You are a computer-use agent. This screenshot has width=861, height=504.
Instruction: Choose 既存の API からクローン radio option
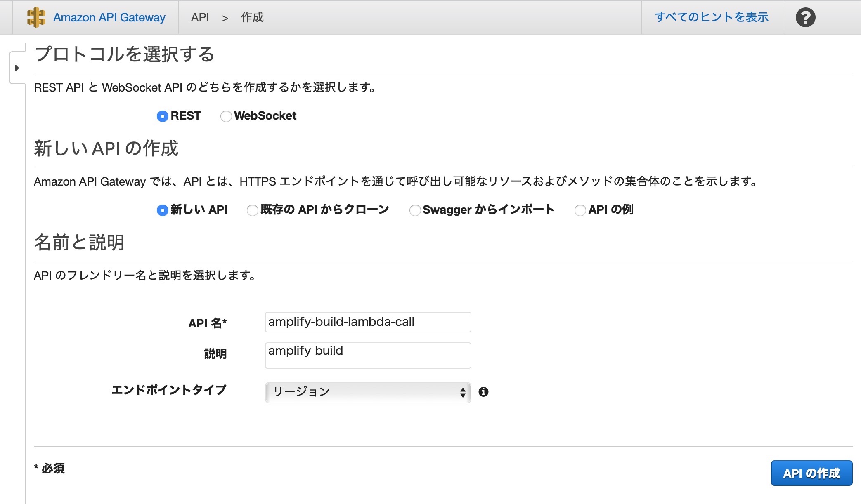pyautogui.click(x=252, y=210)
